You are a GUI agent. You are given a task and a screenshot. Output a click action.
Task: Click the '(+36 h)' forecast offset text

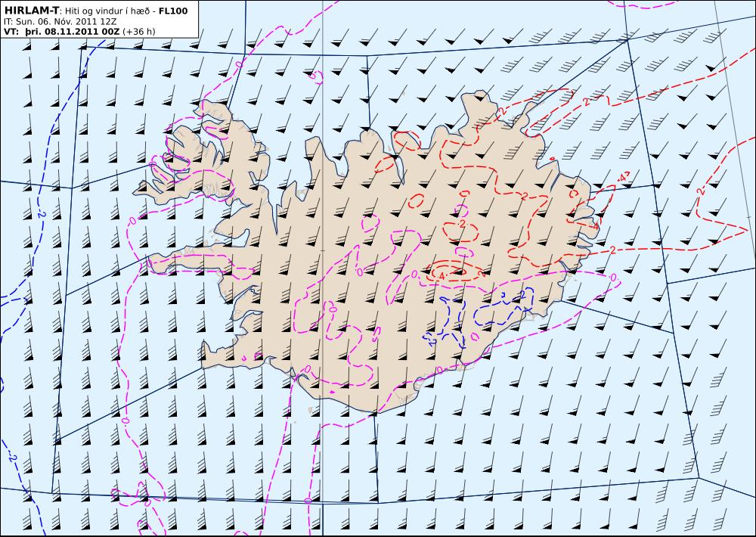139,32
